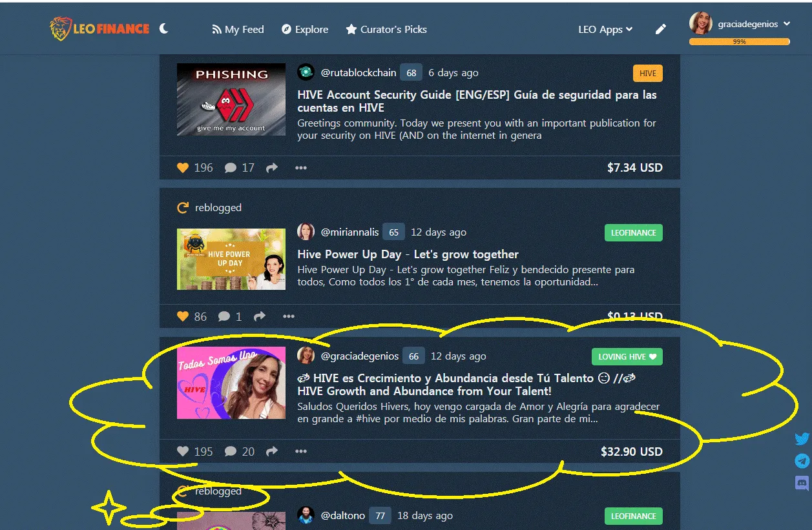The width and height of the screenshot is (812, 530).
Task: Open Discord icon in side bar
Action: tap(802, 482)
